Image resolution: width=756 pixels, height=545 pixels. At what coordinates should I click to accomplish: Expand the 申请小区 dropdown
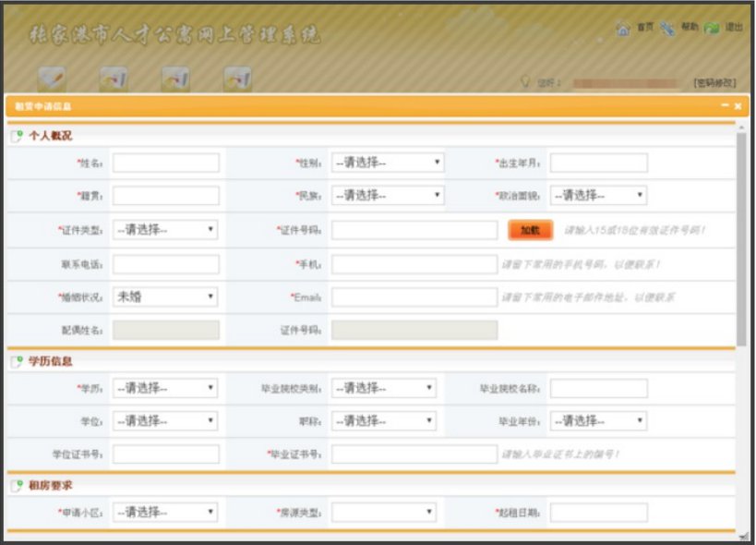coord(165,513)
